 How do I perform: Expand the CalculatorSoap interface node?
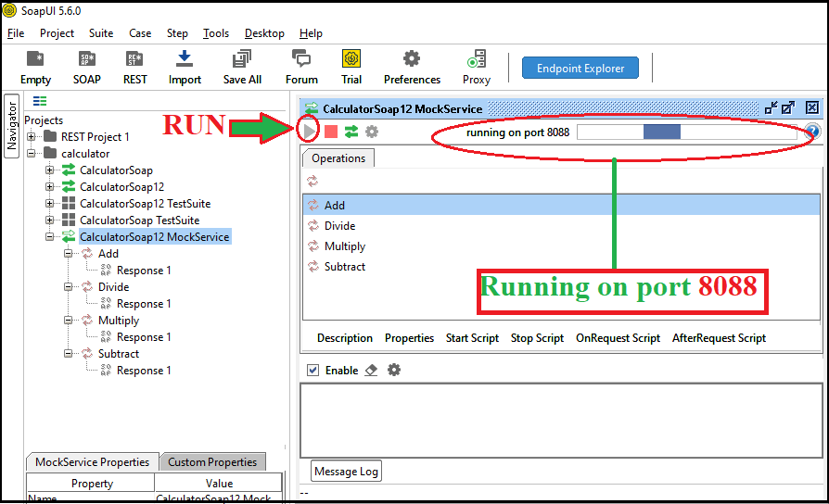tap(50, 170)
